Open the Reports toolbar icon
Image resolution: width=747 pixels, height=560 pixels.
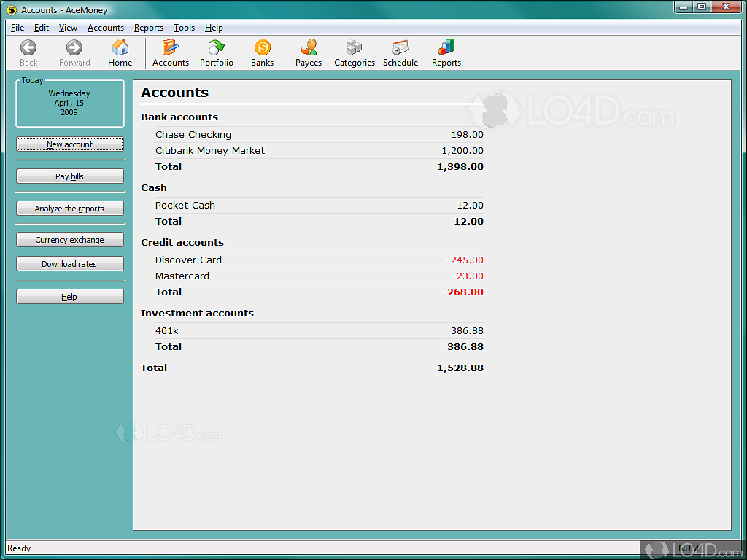446,52
